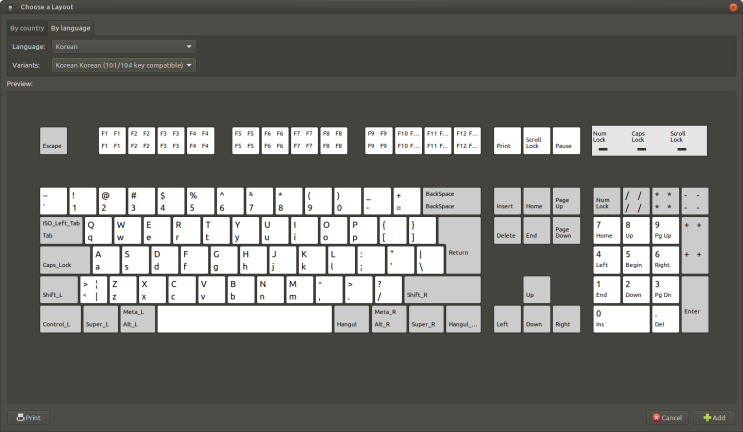The height and width of the screenshot is (432, 743).
Task: Click the Super_L key in preview
Action: pos(100,319)
